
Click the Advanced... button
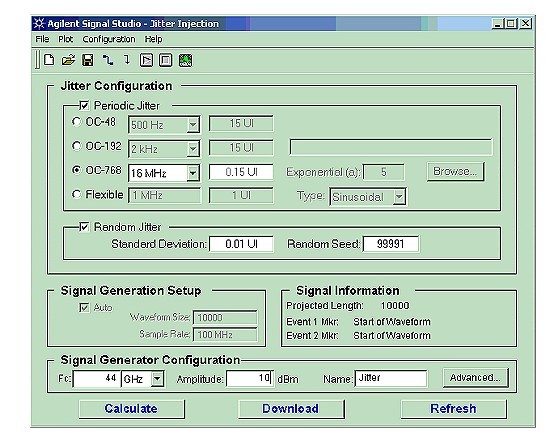coord(476,378)
